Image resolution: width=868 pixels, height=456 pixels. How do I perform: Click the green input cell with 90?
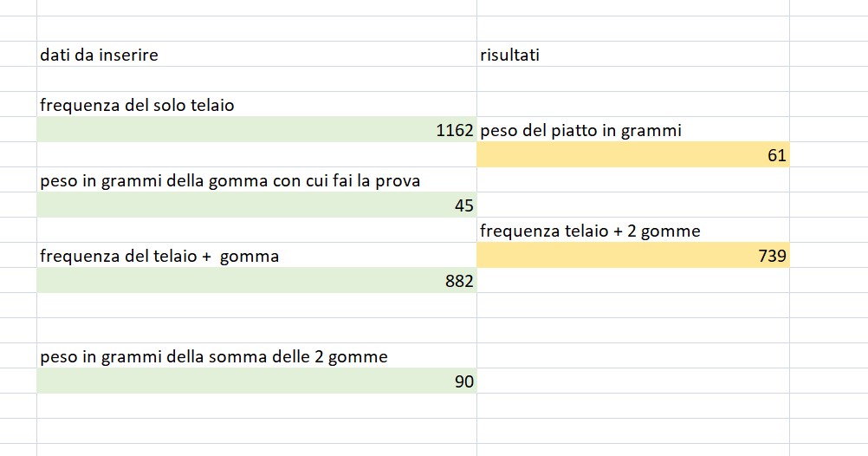[x=256, y=381]
